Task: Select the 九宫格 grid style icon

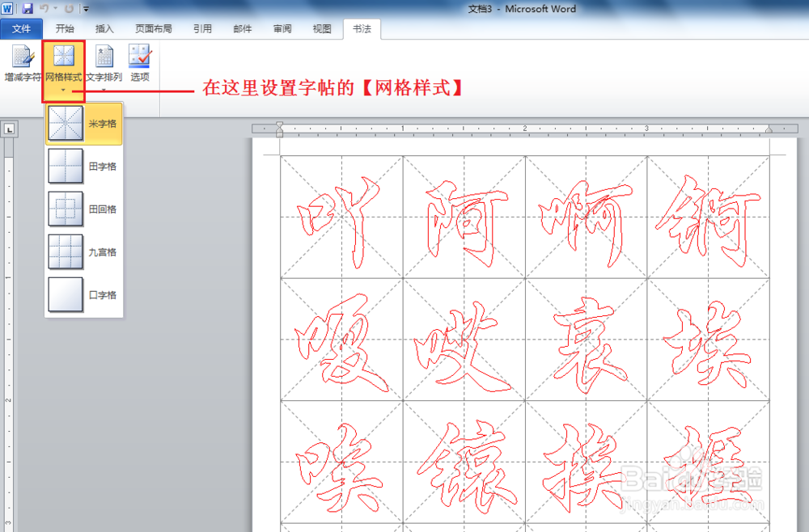Action: pos(66,251)
